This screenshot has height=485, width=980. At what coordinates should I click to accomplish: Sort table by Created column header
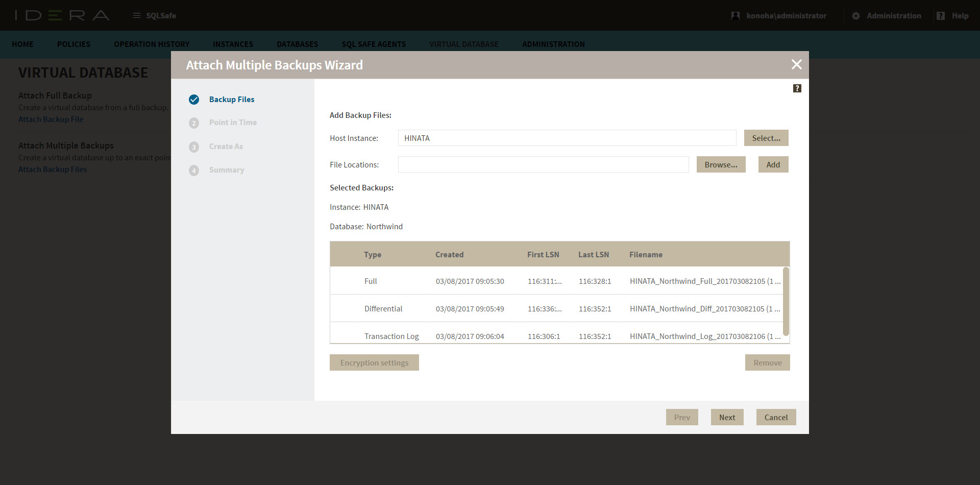(449, 255)
